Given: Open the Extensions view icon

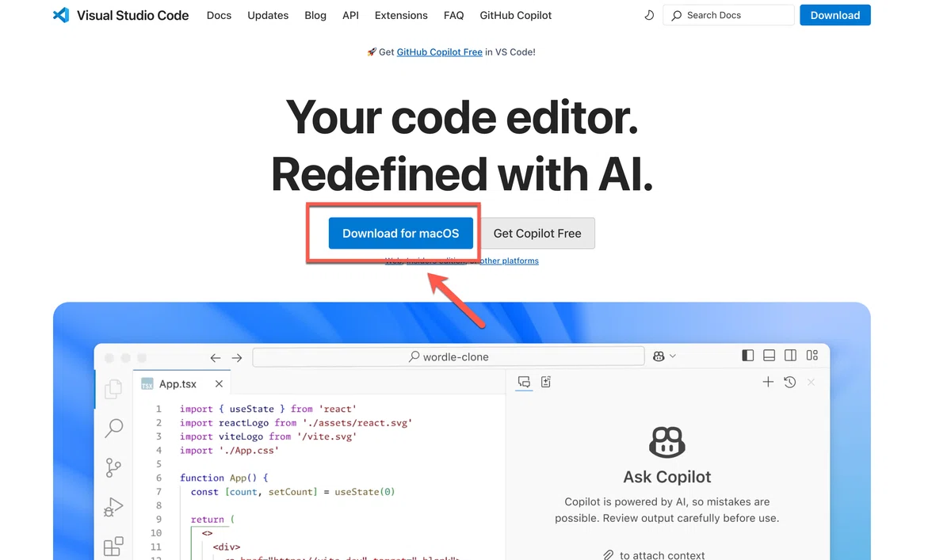Looking at the screenshot, I should [x=114, y=546].
